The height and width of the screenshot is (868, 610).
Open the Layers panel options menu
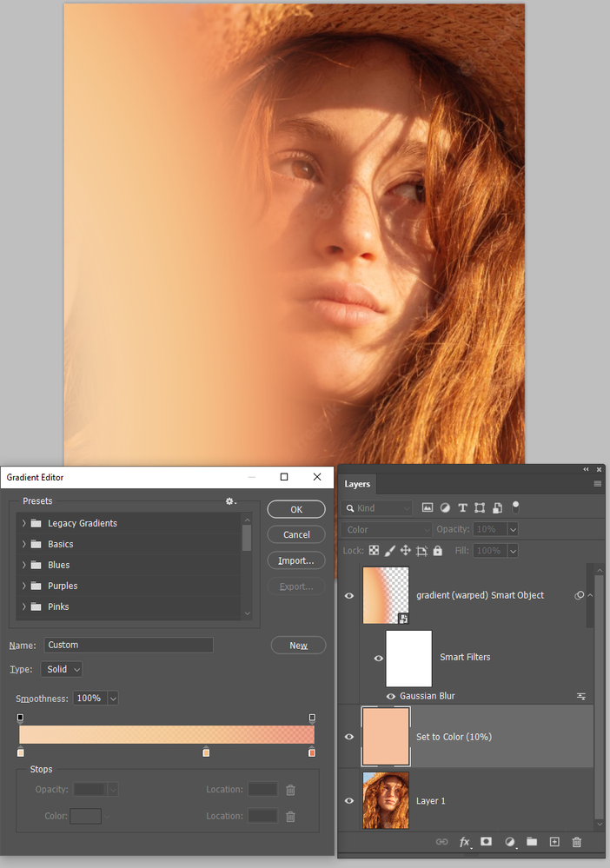[598, 484]
